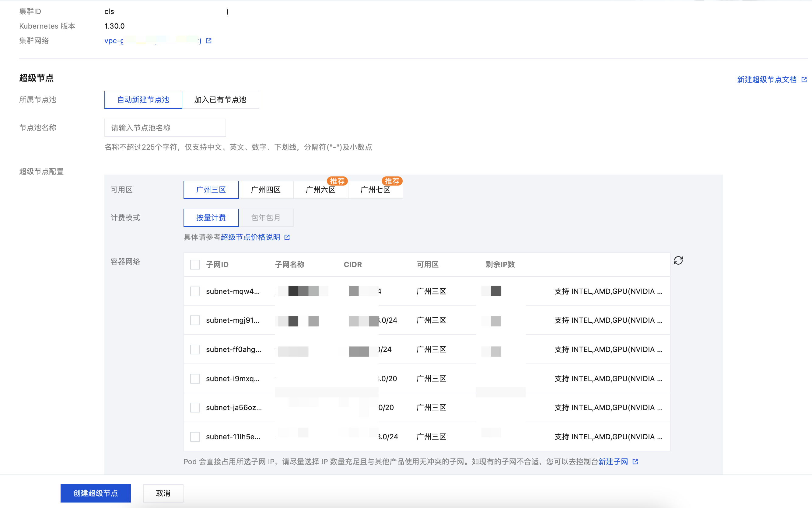This screenshot has height=508, width=812.
Task: Click external link icon after 新建子网
Action: (x=635, y=462)
